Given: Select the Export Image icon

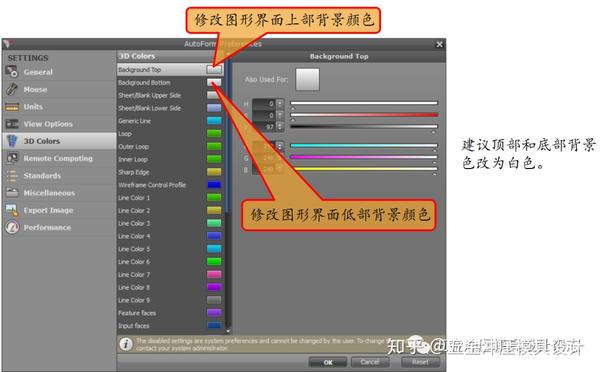Looking at the screenshot, I should tap(12, 210).
